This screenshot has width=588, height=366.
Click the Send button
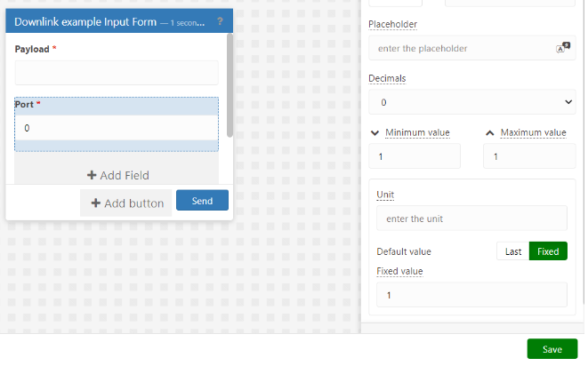[x=202, y=201]
